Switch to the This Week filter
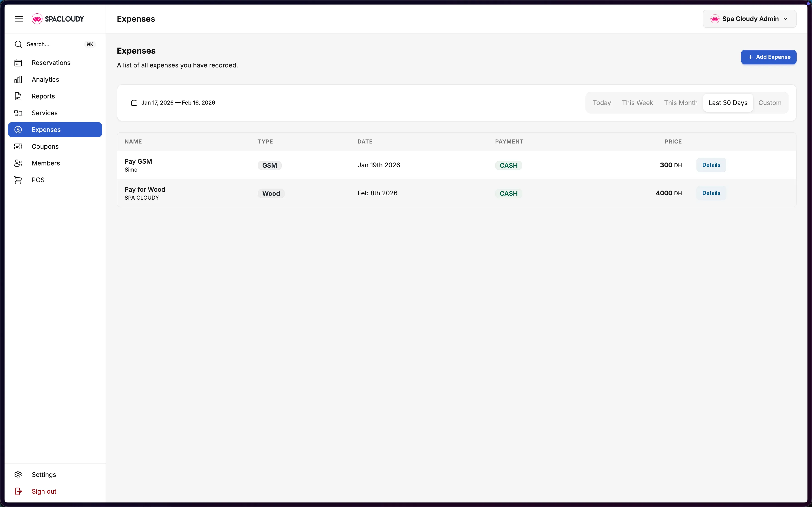The width and height of the screenshot is (812, 507). pyautogui.click(x=637, y=103)
